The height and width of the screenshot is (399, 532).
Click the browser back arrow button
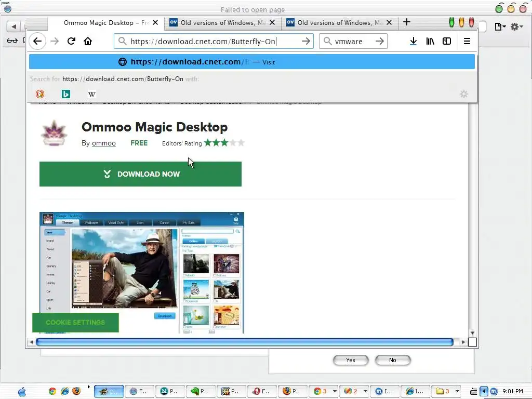click(x=37, y=42)
